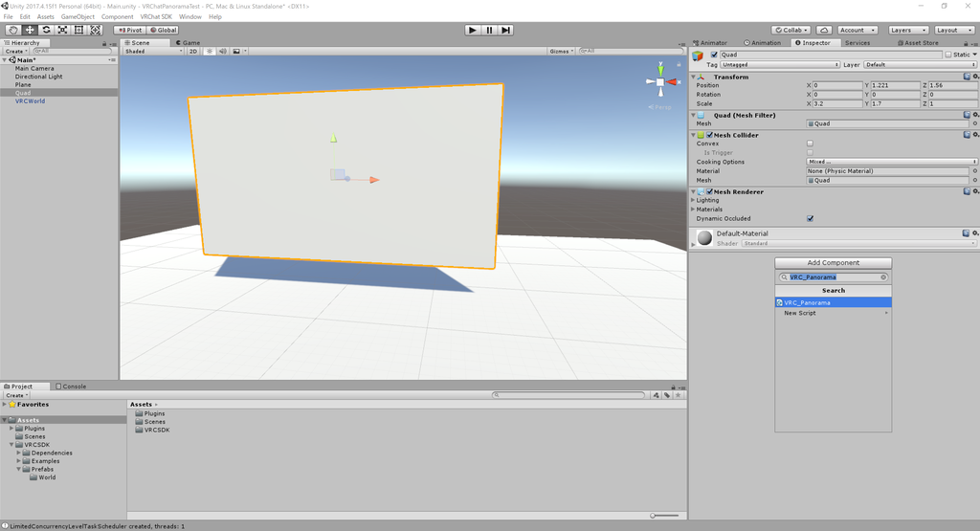Select the Move tool
980x531 pixels.
30,30
